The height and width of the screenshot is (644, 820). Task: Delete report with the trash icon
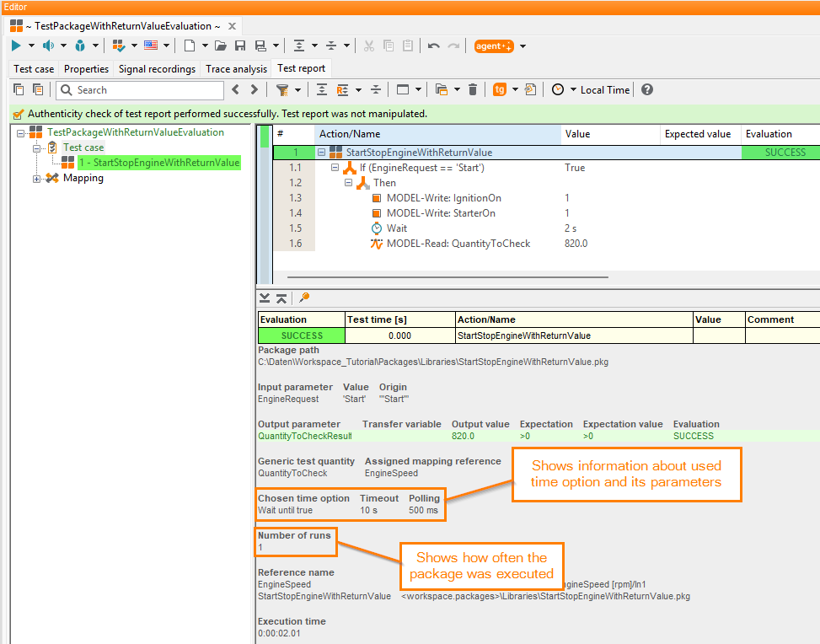(473, 90)
